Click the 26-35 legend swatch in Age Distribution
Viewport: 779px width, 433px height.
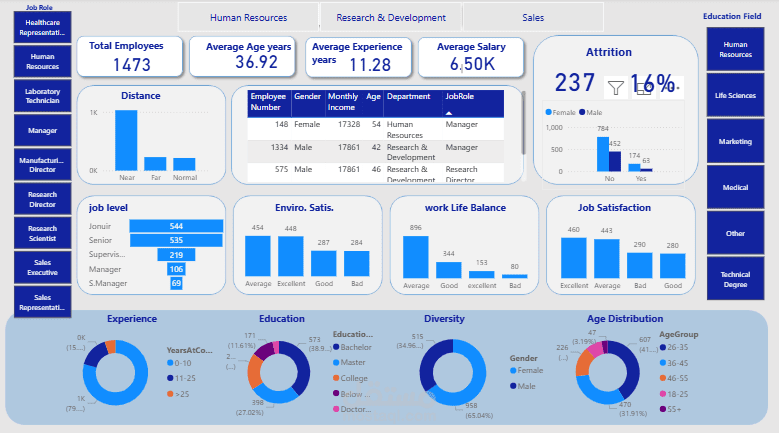(x=663, y=347)
